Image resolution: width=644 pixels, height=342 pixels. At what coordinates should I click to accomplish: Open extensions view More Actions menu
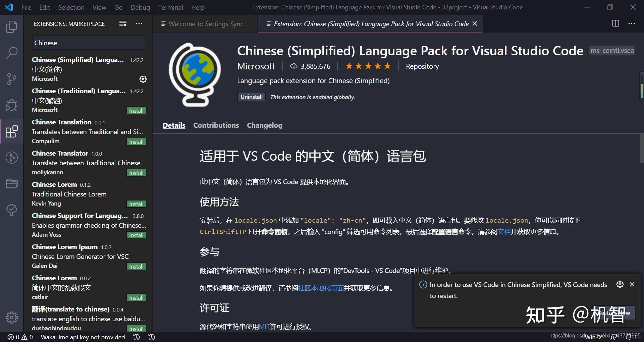click(139, 23)
